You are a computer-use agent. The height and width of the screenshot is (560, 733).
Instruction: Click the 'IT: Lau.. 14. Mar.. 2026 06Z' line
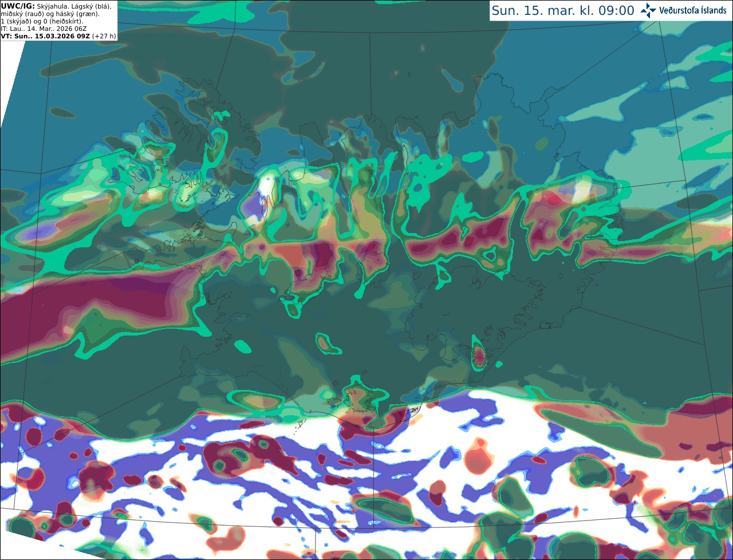pyautogui.click(x=42, y=28)
